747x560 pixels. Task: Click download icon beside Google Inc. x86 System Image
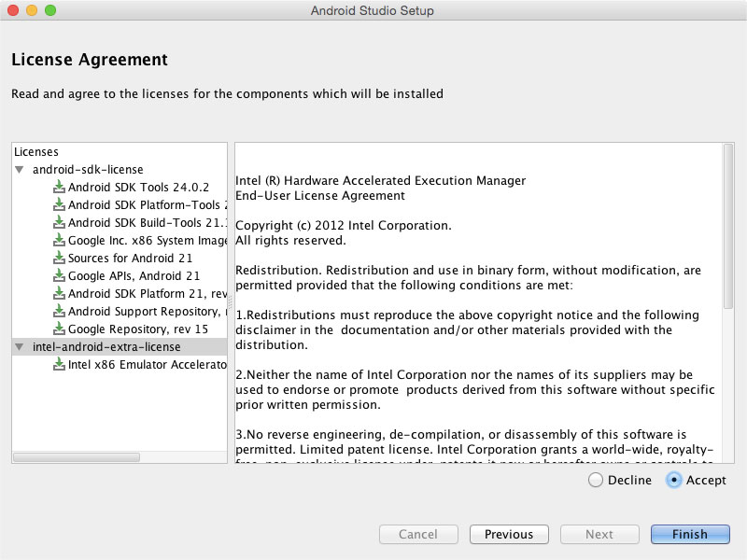59,240
